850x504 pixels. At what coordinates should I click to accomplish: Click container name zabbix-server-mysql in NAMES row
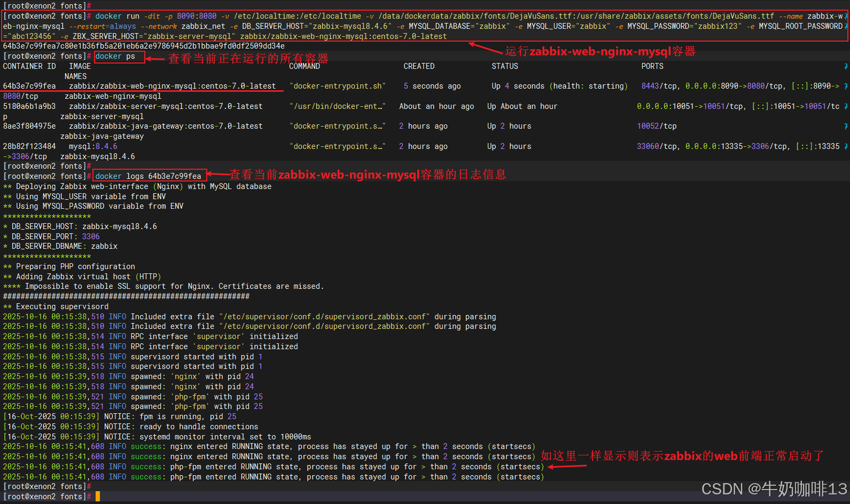click(102, 116)
